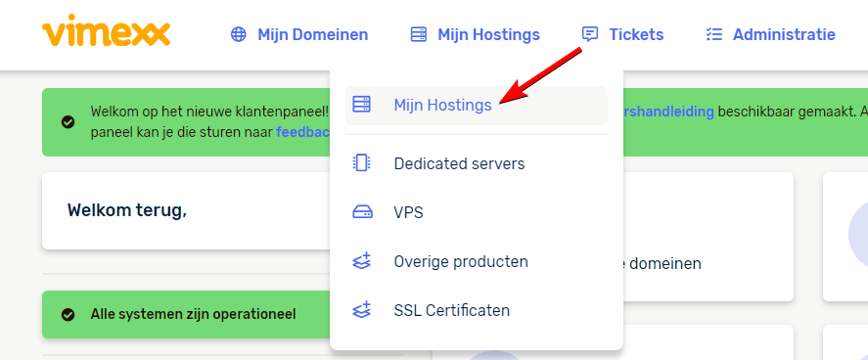868x360 pixels.
Task: Select Mijn Hostings from the dropdown list
Action: (476, 105)
